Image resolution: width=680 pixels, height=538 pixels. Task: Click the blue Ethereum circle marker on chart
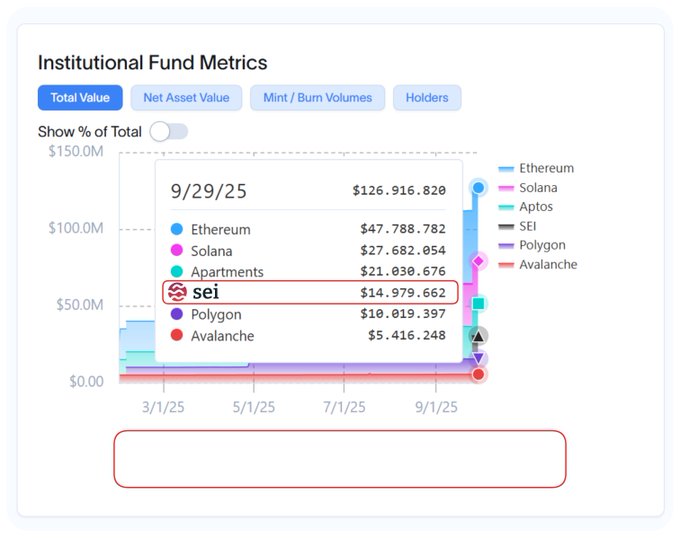click(x=478, y=188)
